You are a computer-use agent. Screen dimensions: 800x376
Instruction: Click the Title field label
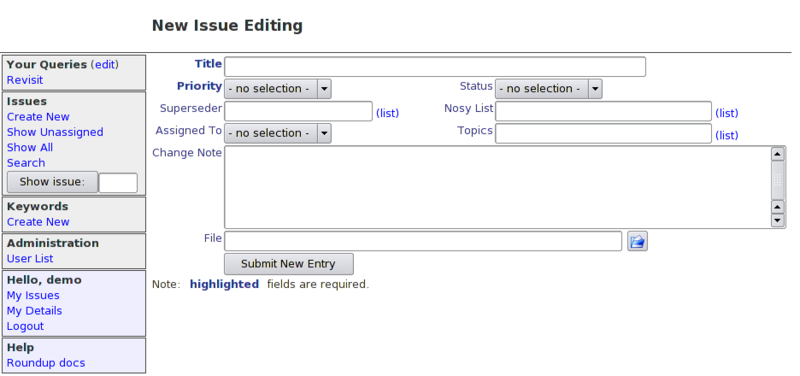(x=208, y=64)
